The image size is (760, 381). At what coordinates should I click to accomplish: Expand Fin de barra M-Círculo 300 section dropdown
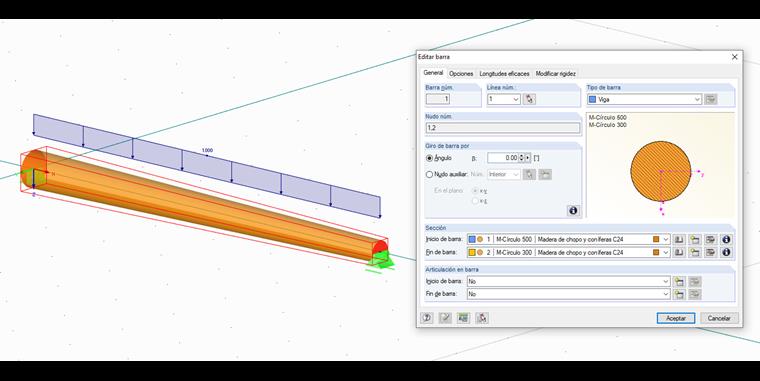pos(666,253)
